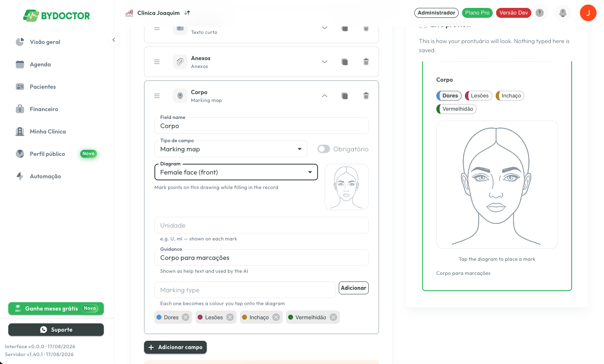
Task: Click the blue Dores colour chip
Action: (x=159, y=317)
